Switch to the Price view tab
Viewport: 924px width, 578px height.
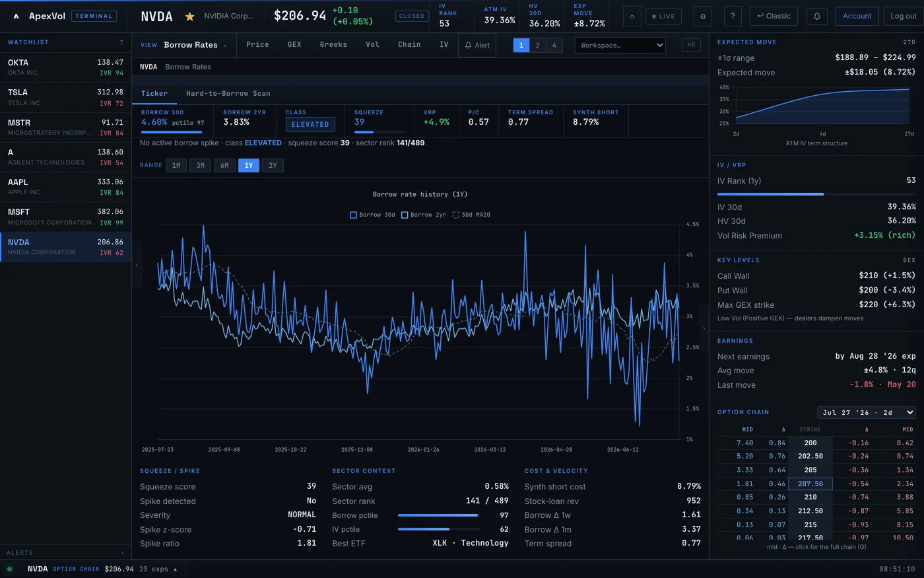point(257,44)
